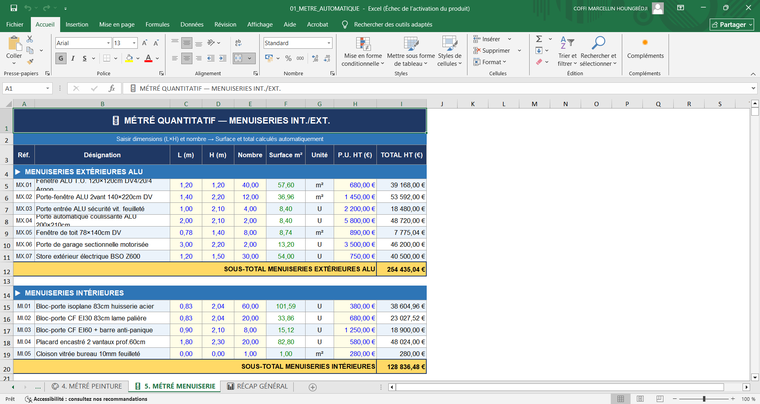Open the Formules ribbon tab

[x=157, y=23]
